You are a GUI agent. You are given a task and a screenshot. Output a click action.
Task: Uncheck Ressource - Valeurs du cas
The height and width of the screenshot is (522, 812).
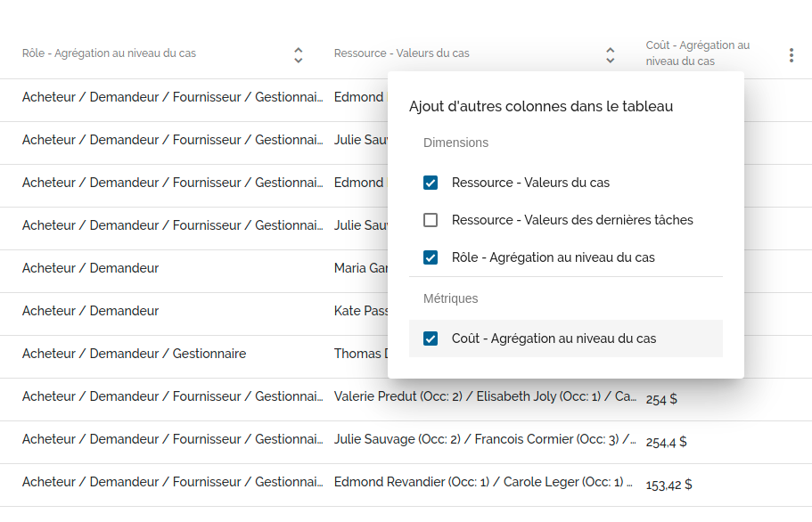[x=431, y=183]
